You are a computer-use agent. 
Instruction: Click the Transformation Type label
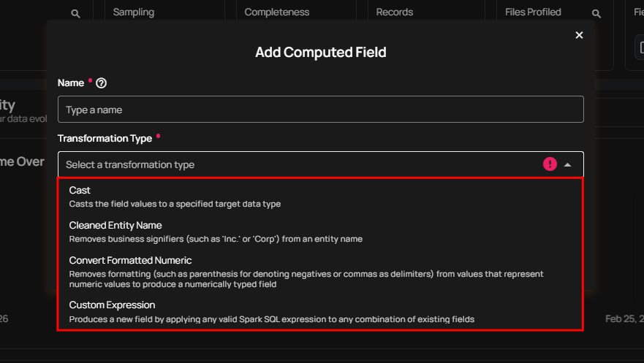point(105,138)
